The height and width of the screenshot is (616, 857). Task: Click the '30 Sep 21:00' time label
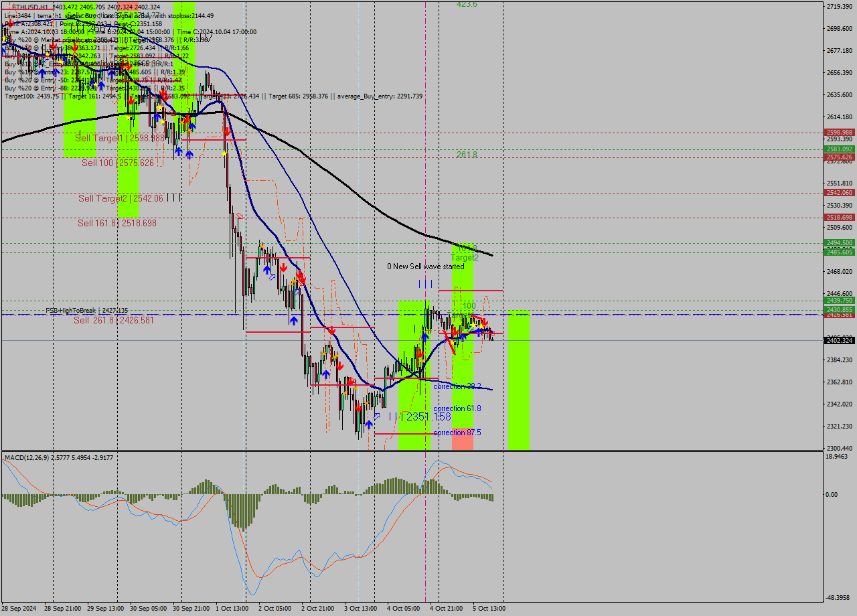tap(191, 609)
